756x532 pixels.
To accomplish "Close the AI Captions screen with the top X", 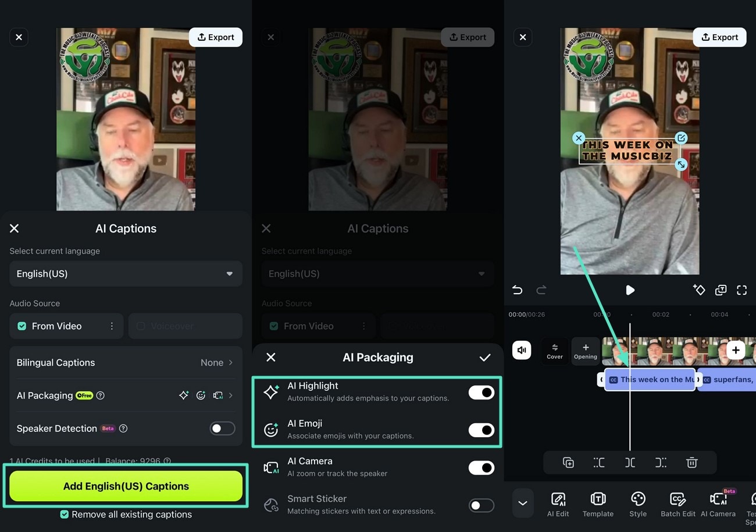I will pos(19,37).
